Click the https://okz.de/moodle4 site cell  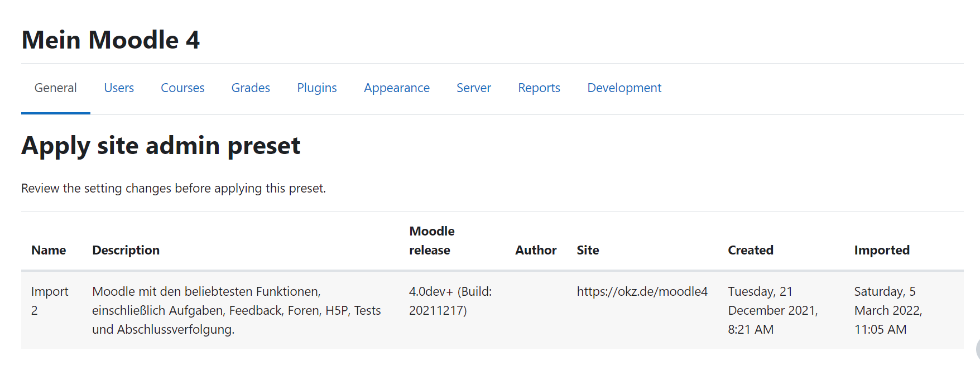coord(642,291)
